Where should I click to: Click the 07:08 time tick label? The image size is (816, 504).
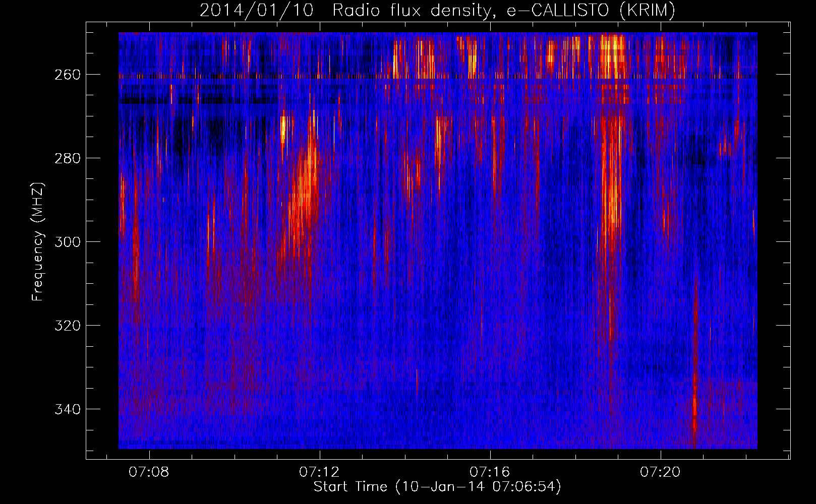pyautogui.click(x=149, y=472)
